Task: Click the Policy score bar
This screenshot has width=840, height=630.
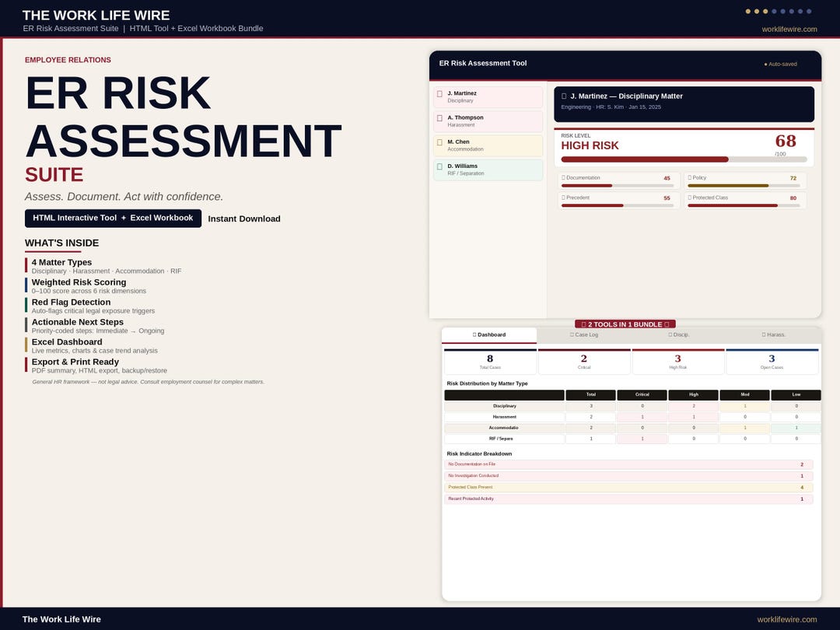Action: click(744, 186)
